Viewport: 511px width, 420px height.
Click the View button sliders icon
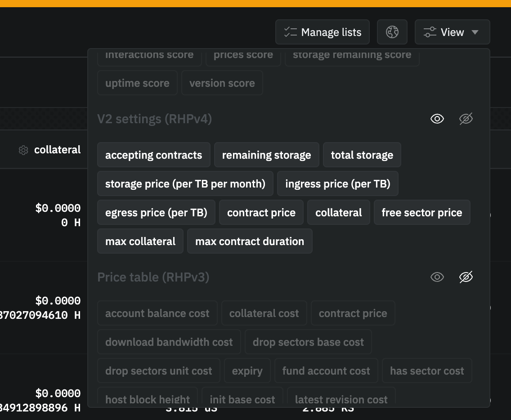(x=430, y=32)
